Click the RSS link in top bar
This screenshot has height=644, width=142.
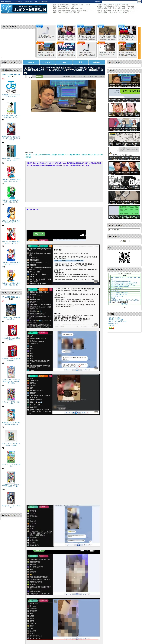coord(36,2)
